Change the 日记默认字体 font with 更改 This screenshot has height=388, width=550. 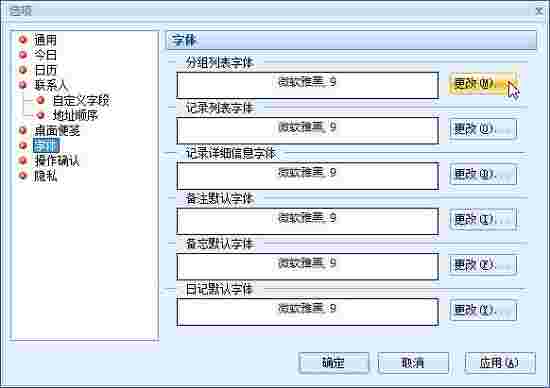click(x=483, y=310)
